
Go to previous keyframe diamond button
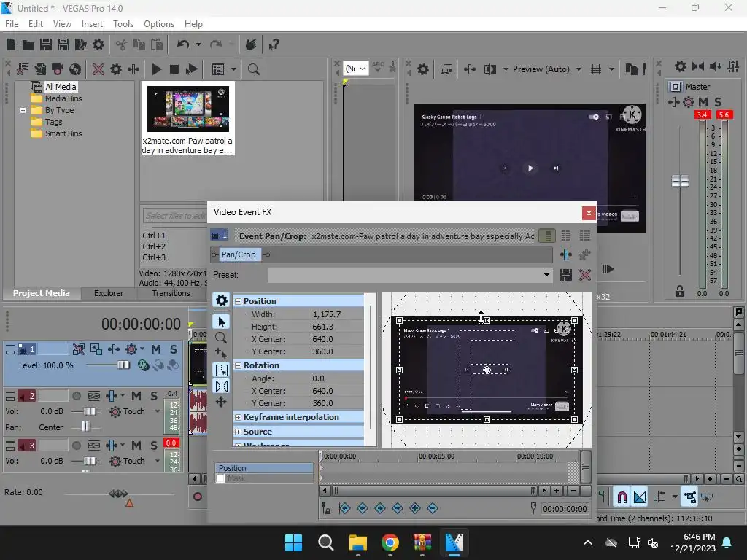click(363, 508)
